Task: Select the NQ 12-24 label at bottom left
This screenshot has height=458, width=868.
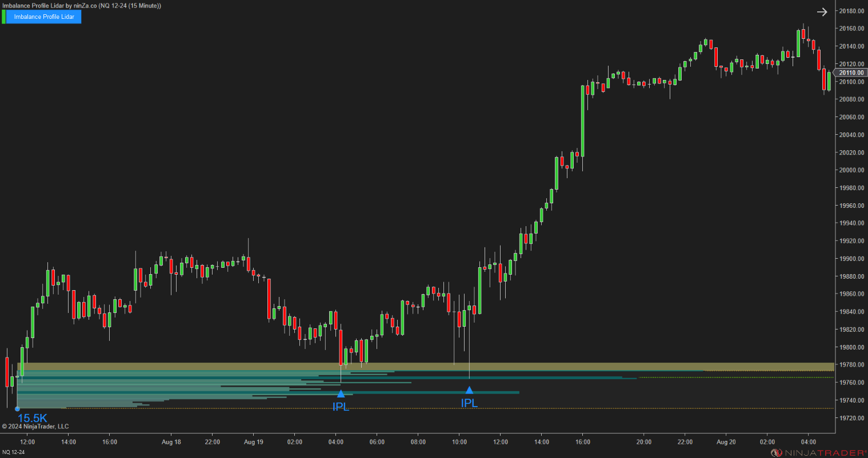Action: 14,451
